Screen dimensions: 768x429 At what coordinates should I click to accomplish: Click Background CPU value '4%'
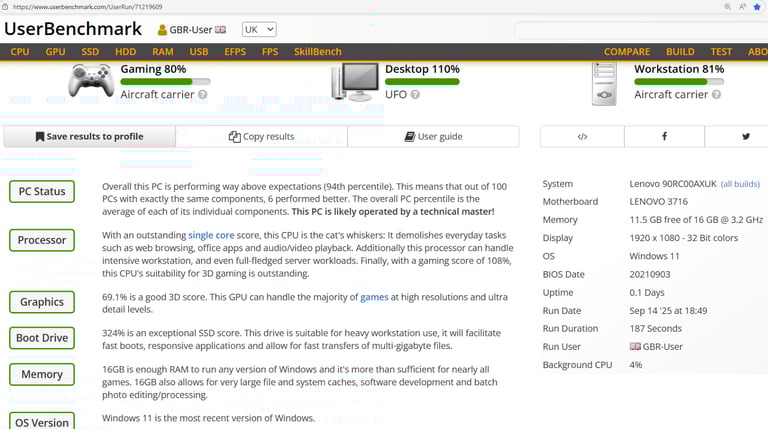click(x=635, y=365)
